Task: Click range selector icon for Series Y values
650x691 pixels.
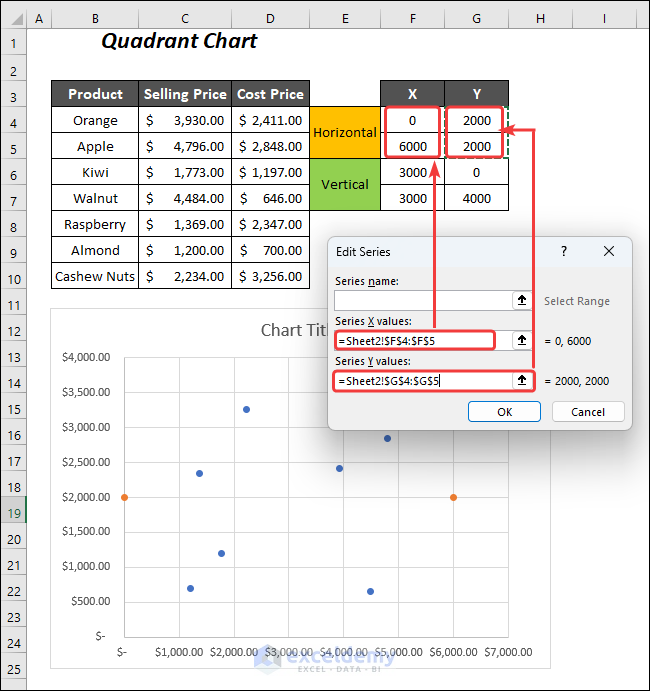Action: (x=522, y=380)
